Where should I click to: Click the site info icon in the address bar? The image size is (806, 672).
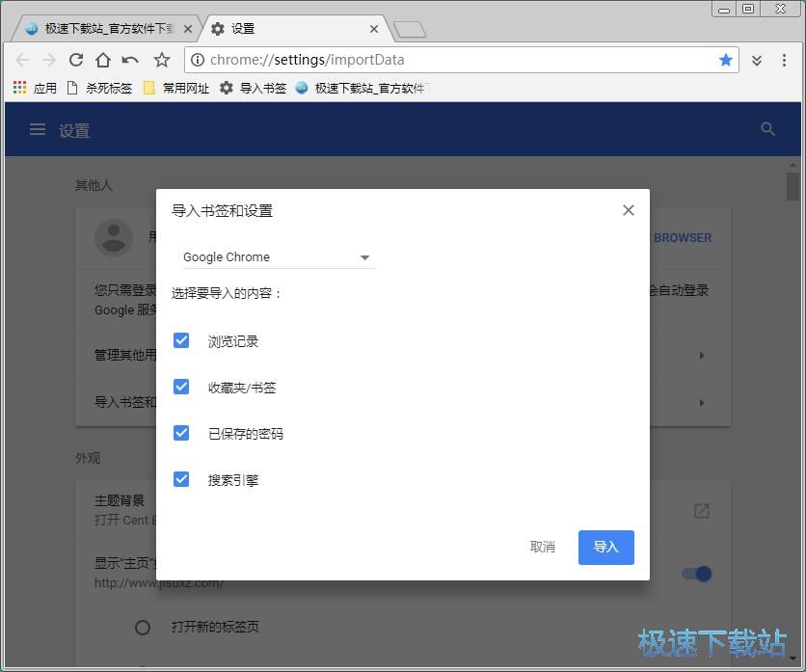click(198, 60)
